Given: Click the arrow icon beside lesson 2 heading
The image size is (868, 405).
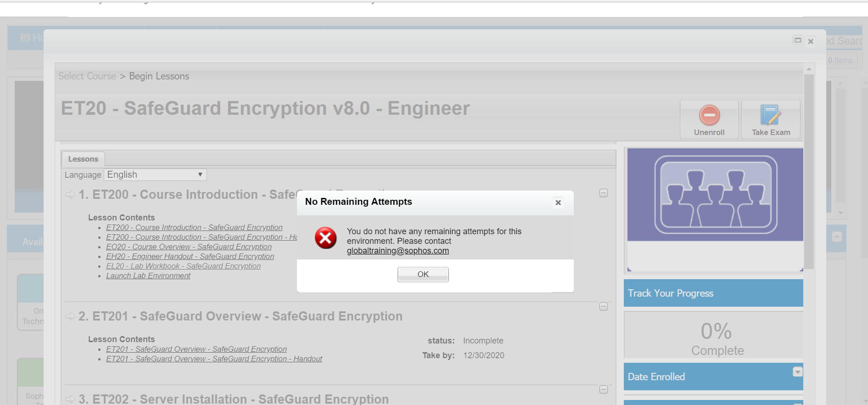Looking at the screenshot, I should [70, 316].
